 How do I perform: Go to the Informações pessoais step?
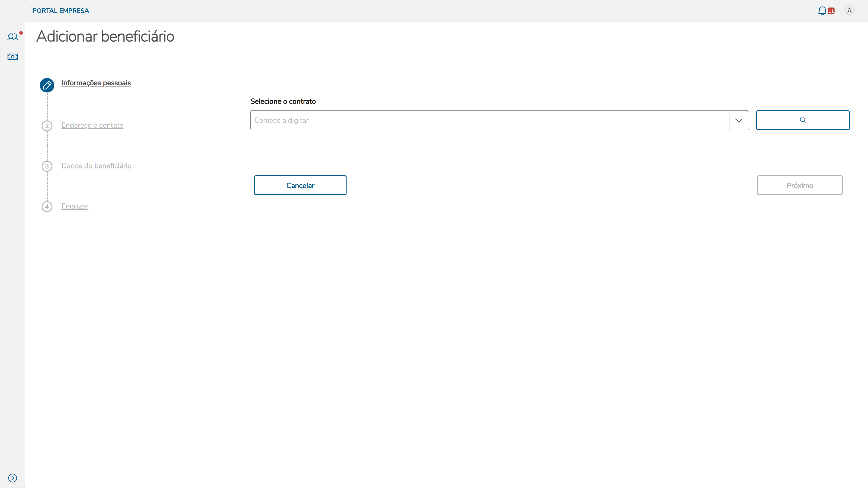click(96, 83)
